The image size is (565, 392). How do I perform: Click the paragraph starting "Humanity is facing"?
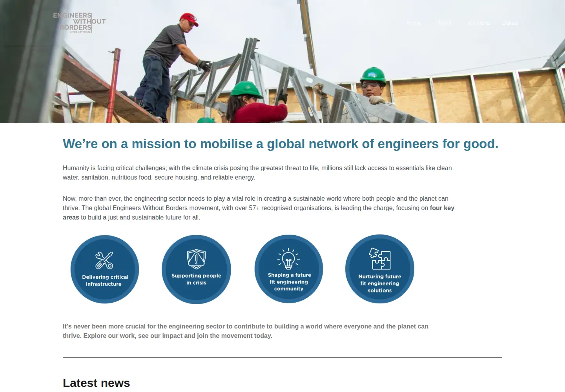click(x=257, y=172)
